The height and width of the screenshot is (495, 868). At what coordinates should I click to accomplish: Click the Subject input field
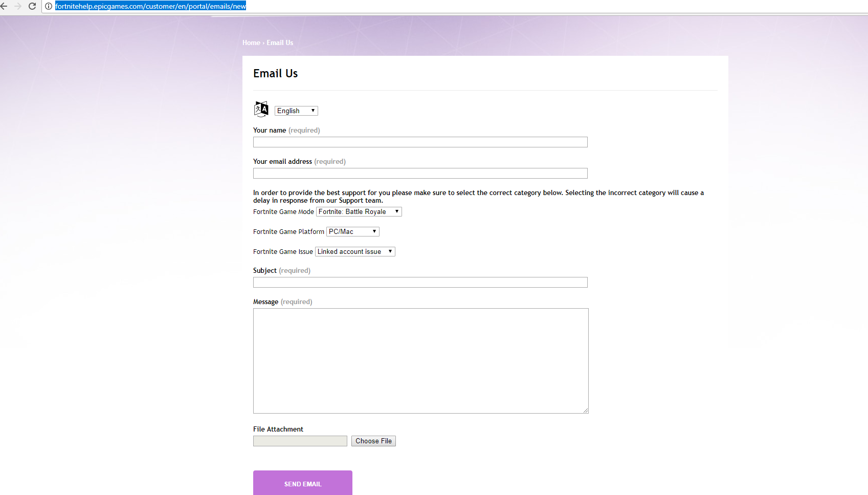coord(420,282)
